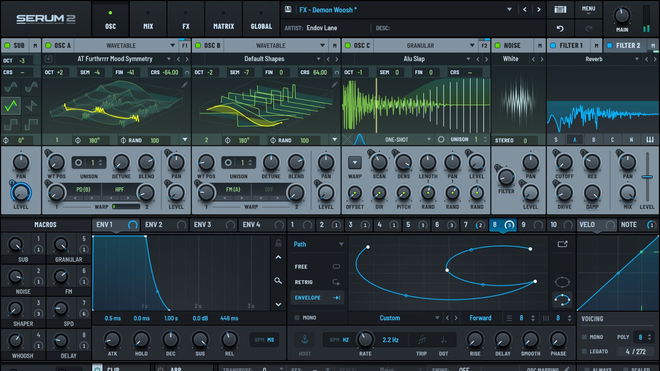Select the VELO tab

(x=596, y=225)
